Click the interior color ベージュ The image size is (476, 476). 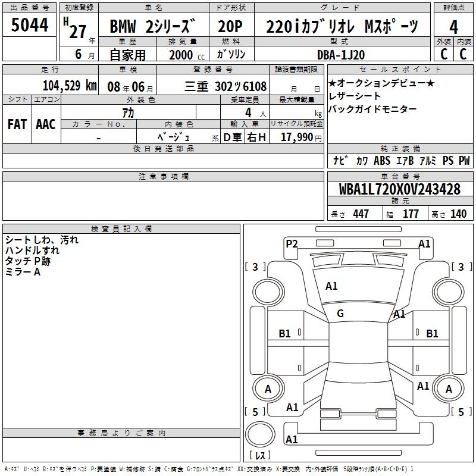(x=174, y=137)
